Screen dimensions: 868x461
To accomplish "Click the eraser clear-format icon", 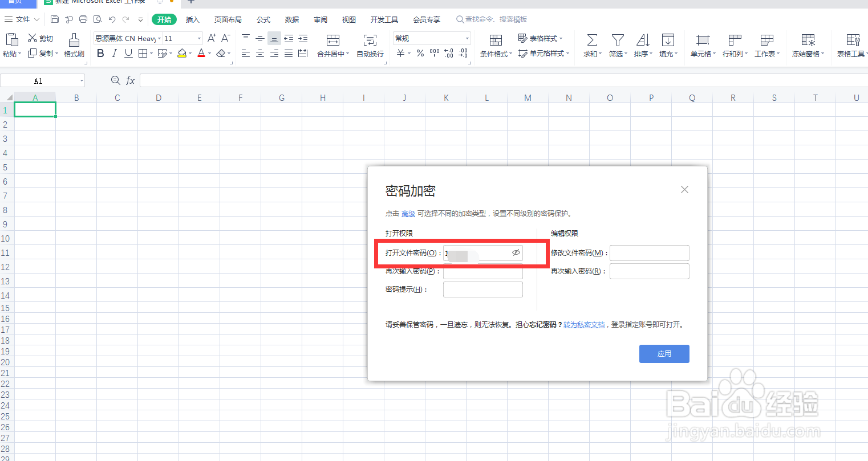I will [221, 53].
